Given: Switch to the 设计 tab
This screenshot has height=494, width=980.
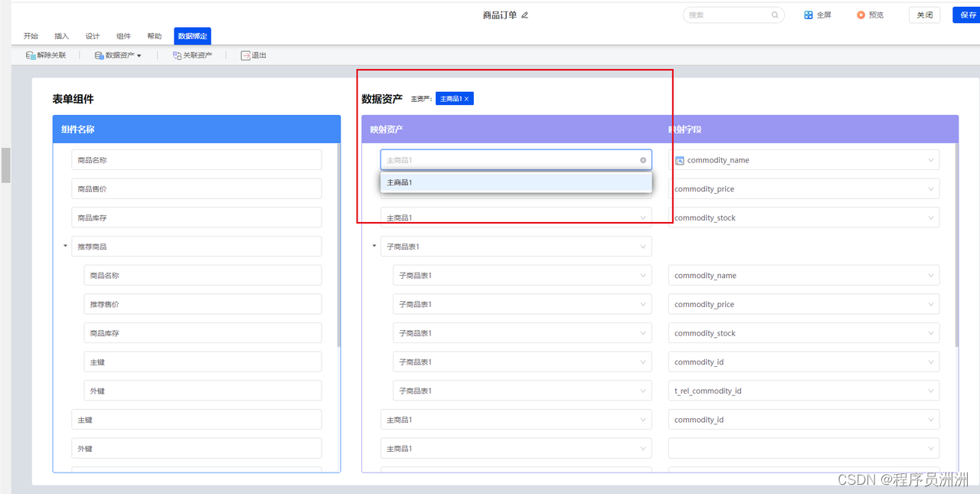Looking at the screenshot, I should tap(93, 36).
